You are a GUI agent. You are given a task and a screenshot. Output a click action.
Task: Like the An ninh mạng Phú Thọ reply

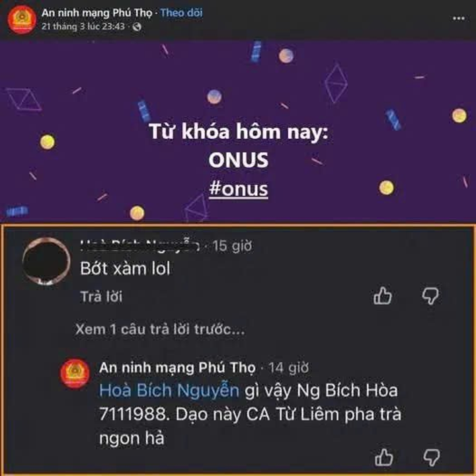384,457
